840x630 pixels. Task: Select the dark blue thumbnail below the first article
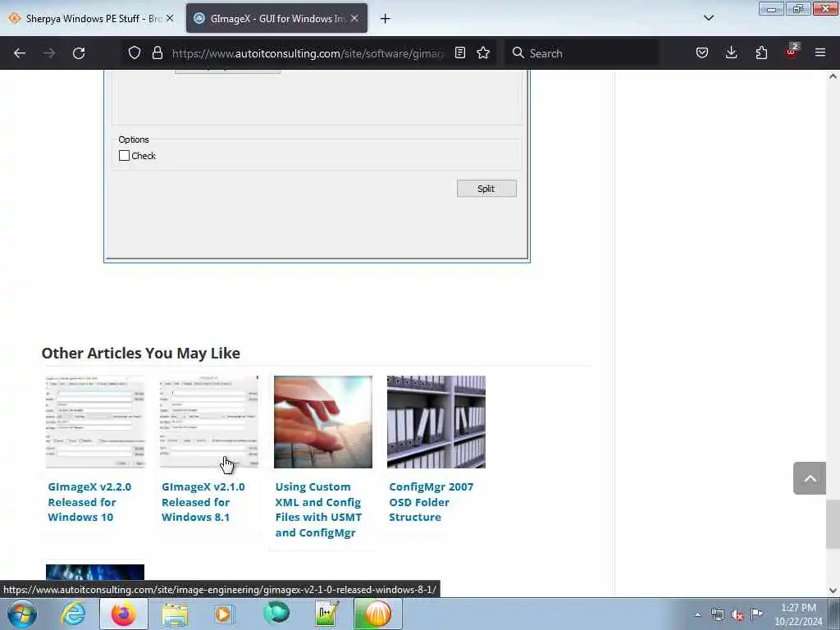(x=95, y=572)
